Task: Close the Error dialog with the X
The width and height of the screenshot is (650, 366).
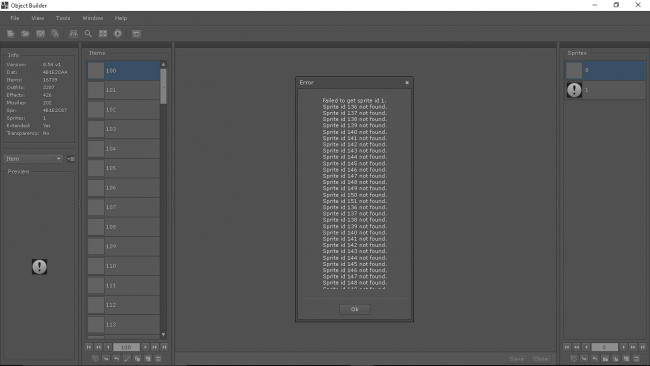Action: click(x=407, y=82)
